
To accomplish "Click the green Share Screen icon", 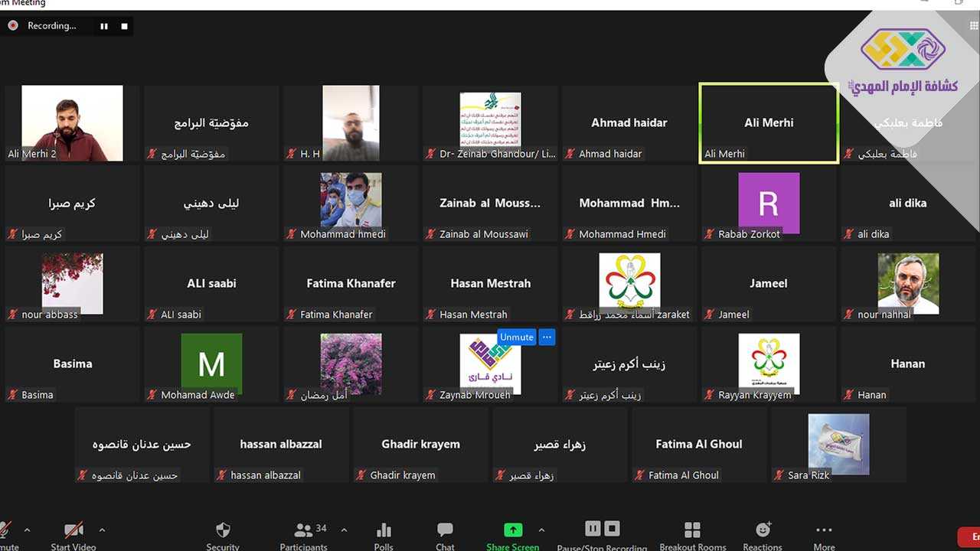I will [512, 531].
